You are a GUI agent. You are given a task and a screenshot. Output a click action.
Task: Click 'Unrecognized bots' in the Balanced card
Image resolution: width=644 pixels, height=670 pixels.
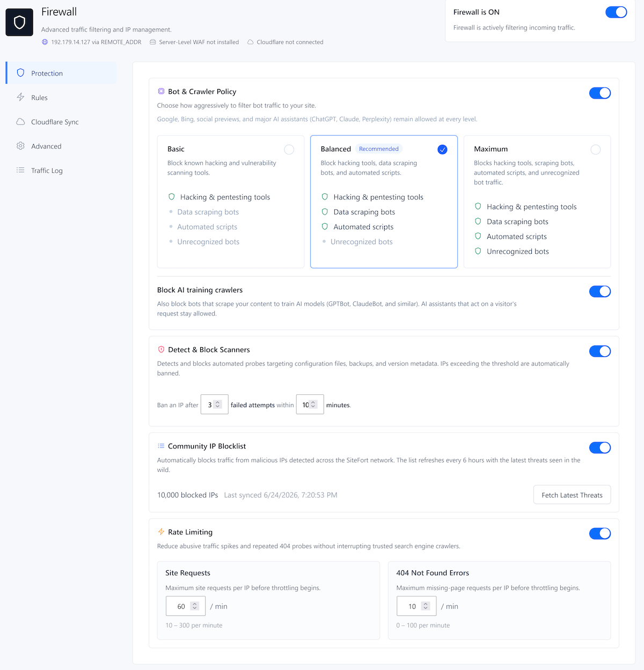(362, 242)
